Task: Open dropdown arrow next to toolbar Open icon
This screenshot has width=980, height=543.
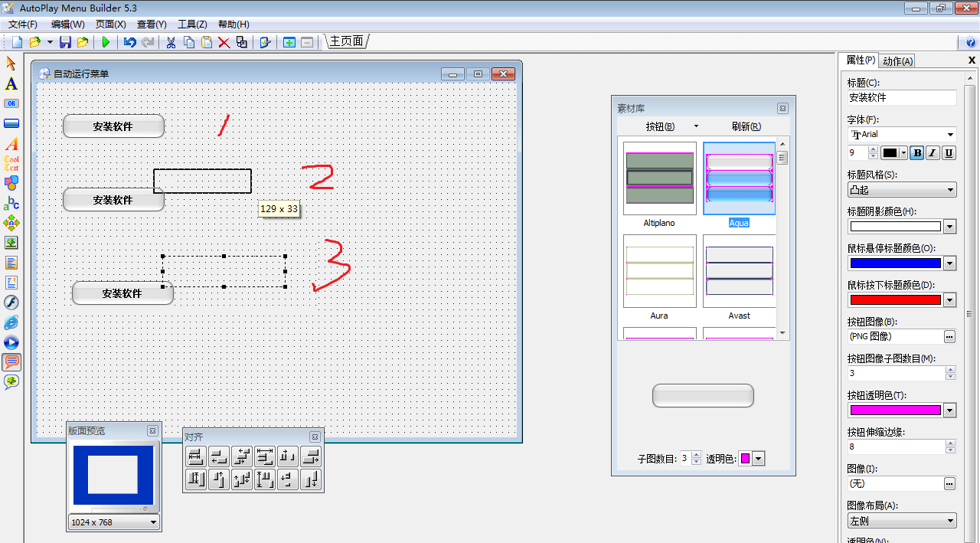Action: pos(50,42)
